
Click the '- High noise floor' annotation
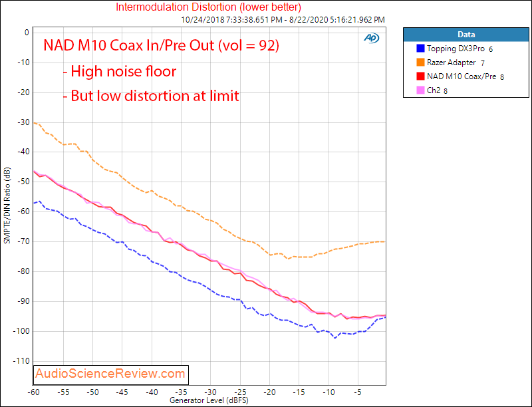tap(120, 72)
